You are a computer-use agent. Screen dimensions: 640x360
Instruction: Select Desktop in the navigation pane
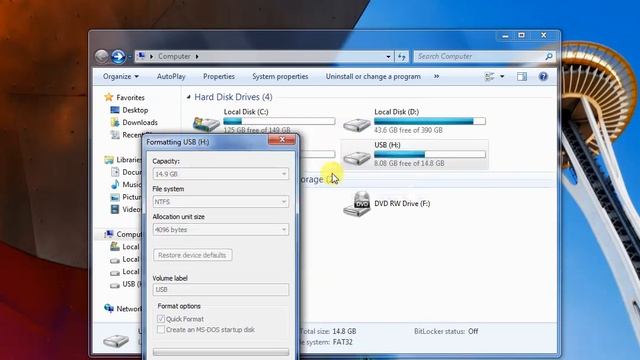(x=135, y=110)
